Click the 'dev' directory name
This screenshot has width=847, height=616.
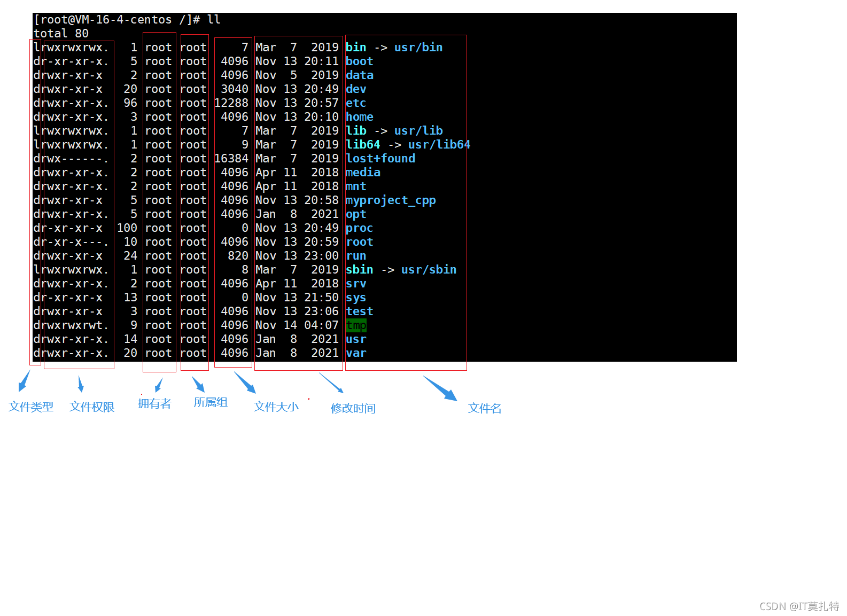click(x=356, y=89)
